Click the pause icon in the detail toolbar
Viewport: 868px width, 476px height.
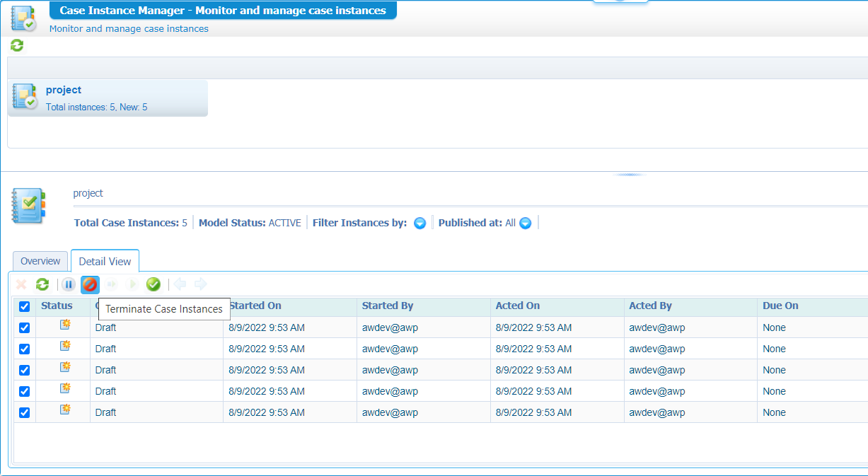coord(69,284)
